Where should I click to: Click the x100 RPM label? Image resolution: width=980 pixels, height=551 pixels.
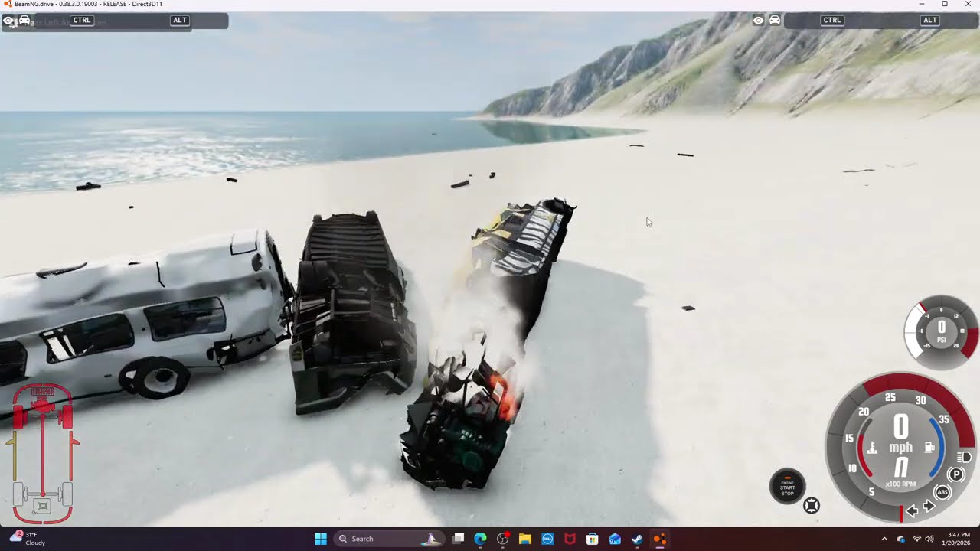tap(900, 484)
